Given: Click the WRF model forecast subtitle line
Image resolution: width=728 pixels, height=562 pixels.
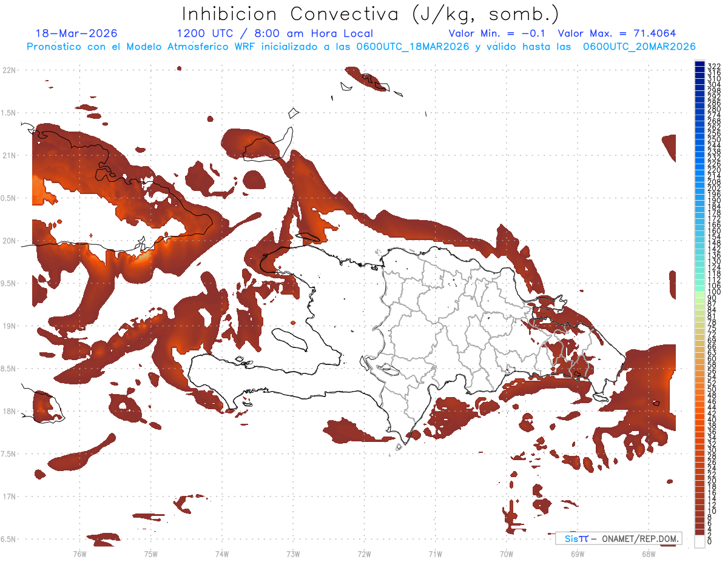Looking at the screenshot, I should pos(361,47).
